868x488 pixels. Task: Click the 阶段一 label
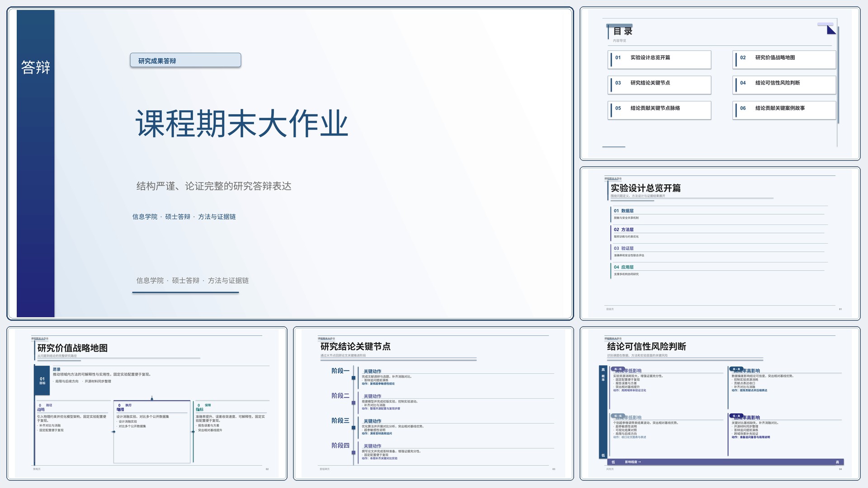coord(340,371)
